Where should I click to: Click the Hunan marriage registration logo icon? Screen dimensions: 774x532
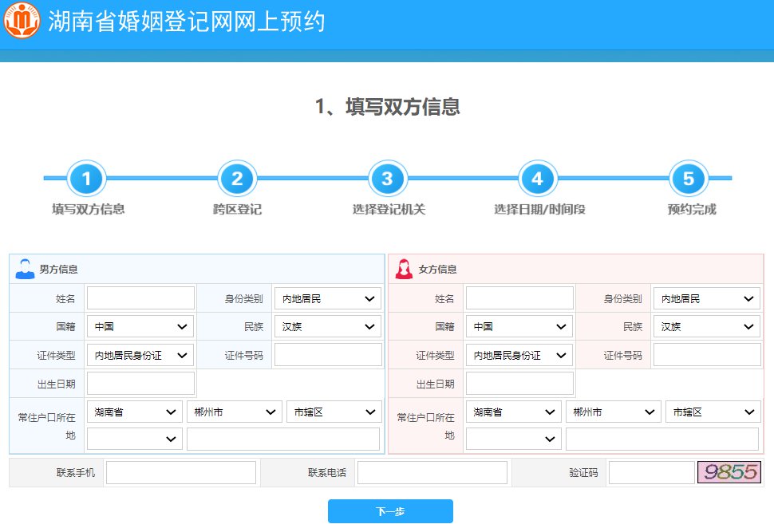point(21,21)
